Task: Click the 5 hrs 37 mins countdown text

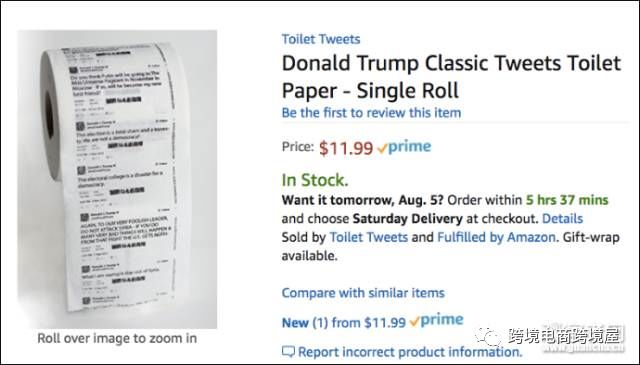Action: coord(567,200)
